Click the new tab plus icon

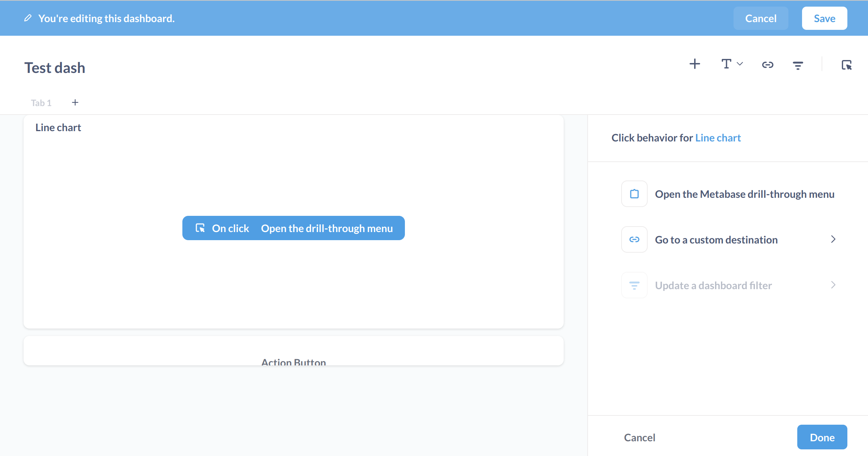pos(75,102)
